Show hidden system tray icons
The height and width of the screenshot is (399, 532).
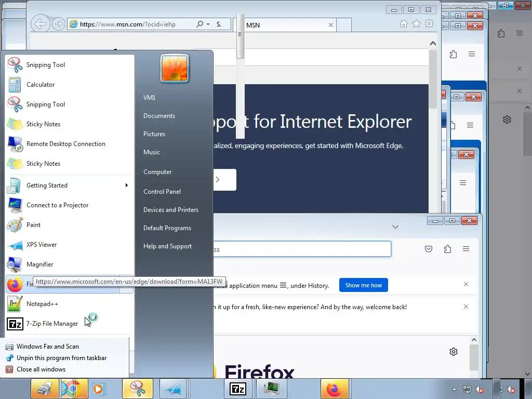pos(454,389)
